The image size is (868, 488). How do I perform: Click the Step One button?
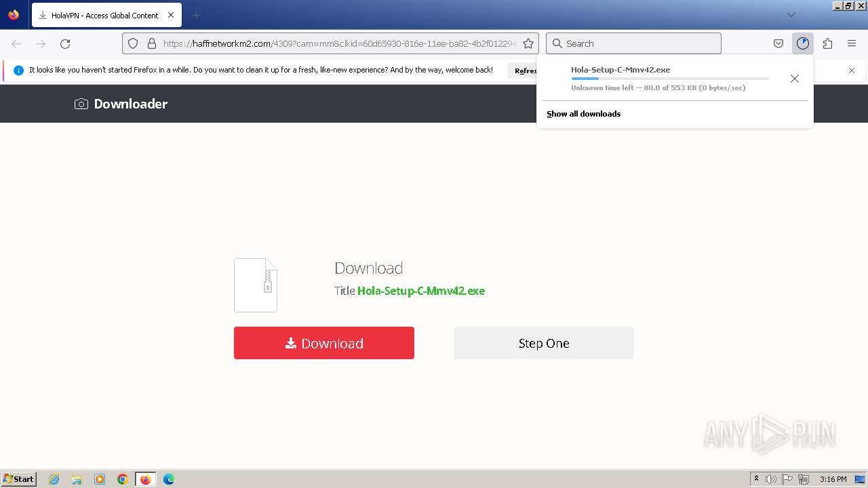point(544,343)
